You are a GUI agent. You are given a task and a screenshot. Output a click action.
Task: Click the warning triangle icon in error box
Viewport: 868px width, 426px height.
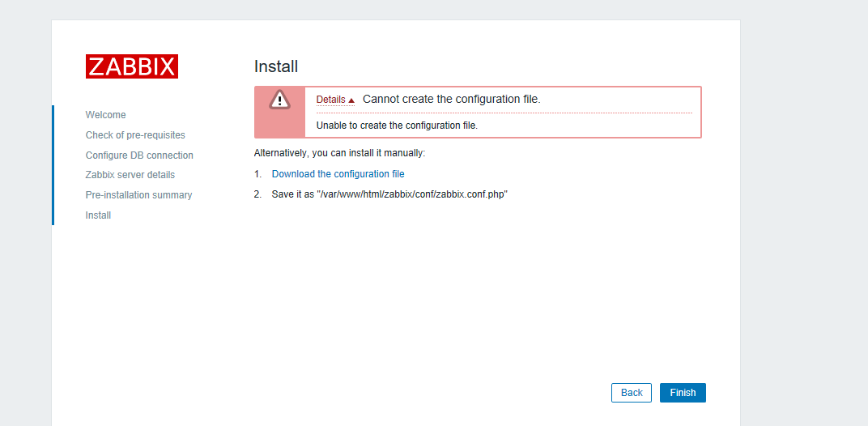(279, 100)
